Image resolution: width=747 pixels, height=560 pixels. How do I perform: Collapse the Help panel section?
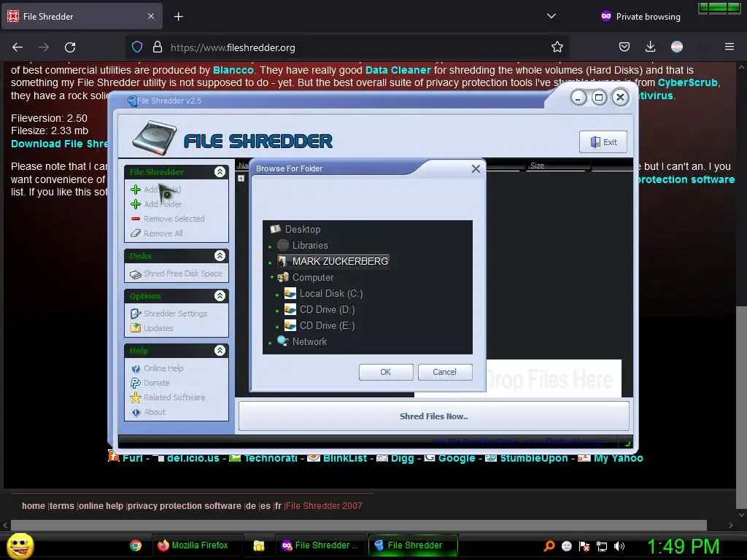220,351
